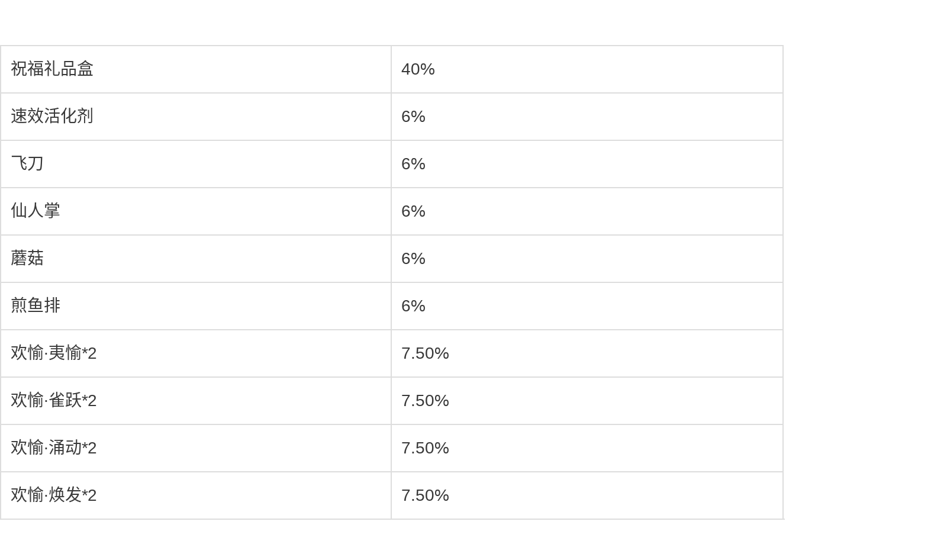Click the 7.50% value beside 欢愉·夷愉*2
947x560 pixels.
pyautogui.click(x=425, y=353)
